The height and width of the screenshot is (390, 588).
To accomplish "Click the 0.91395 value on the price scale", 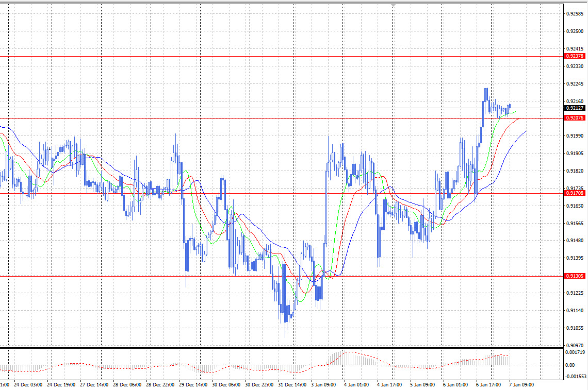I will 575,258.
